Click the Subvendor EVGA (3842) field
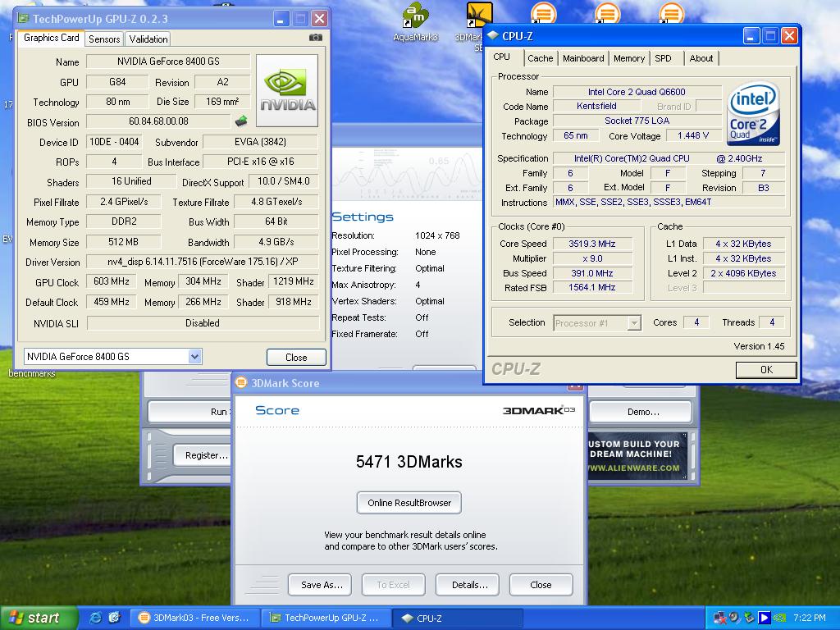Viewport: 840px width, 630px height. pyautogui.click(x=260, y=141)
